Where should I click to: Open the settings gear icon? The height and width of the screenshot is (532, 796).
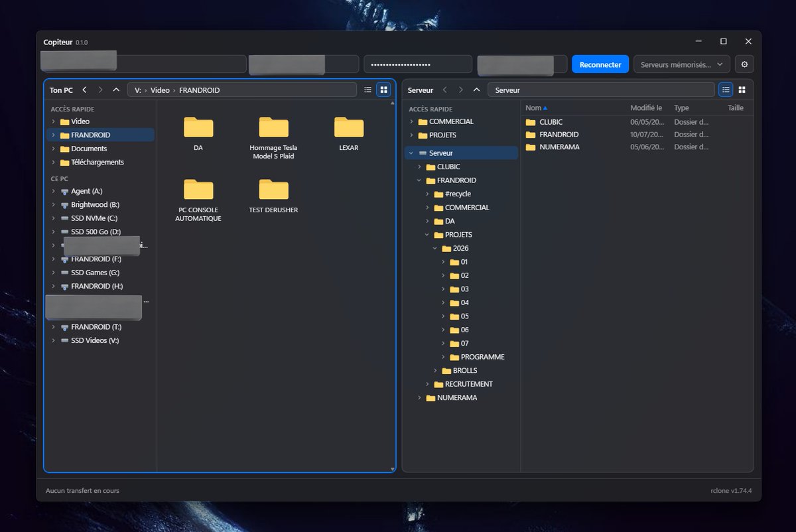(744, 64)
